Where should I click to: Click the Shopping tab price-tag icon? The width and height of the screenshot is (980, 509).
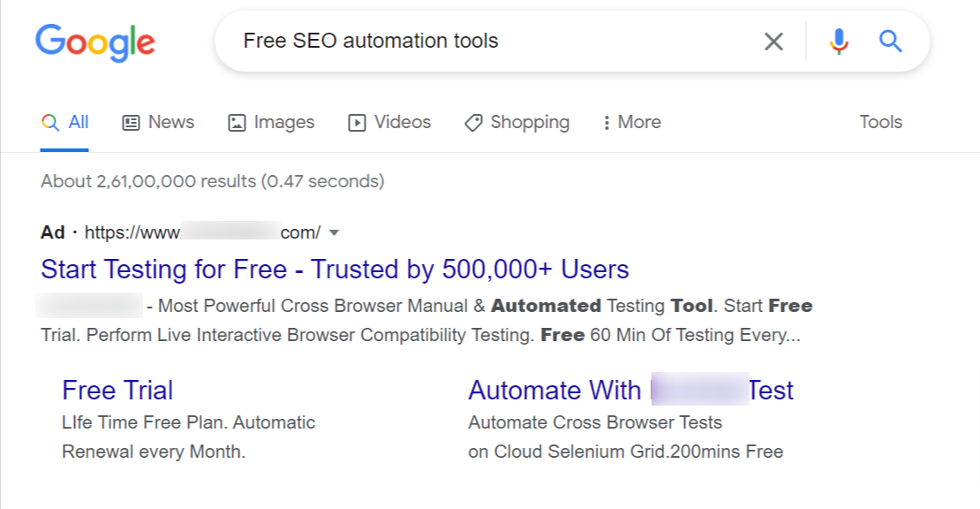pyautogui.click(x=473, y=122)
